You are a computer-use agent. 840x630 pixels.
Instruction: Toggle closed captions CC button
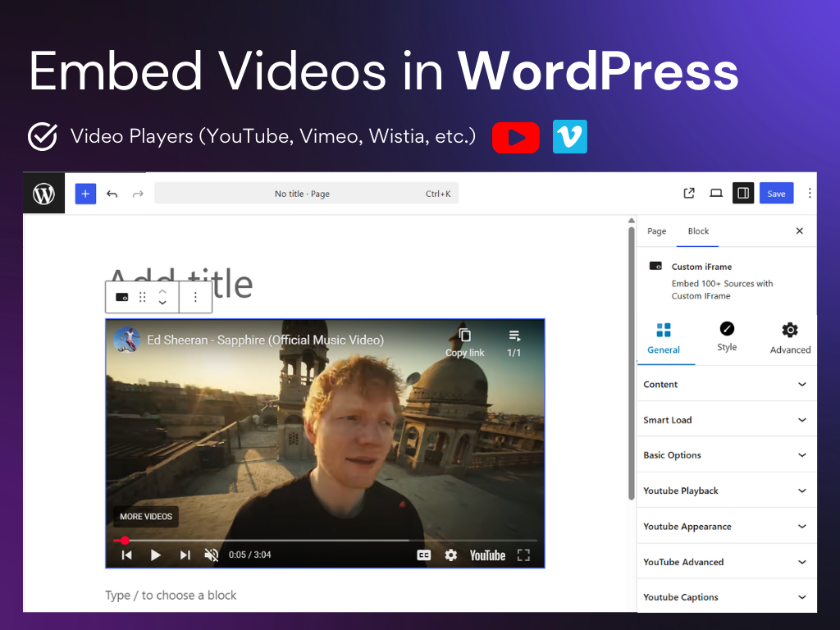click(423, 555)
